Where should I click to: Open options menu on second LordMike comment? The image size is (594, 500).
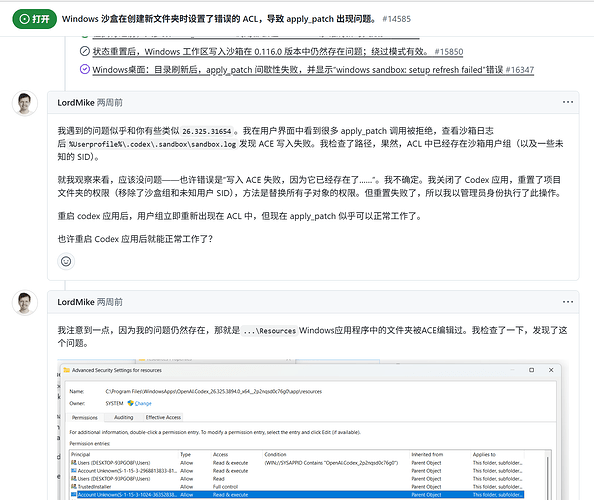[567, 302]
